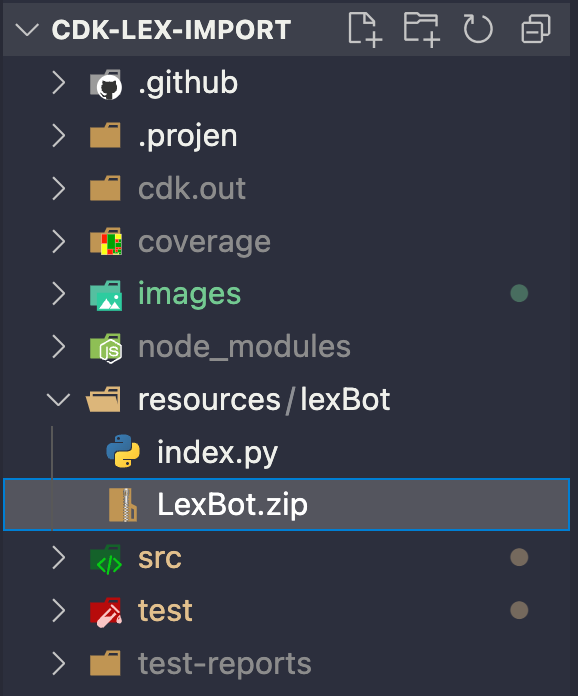Select the cdk.out folder name
578x696 pixels.
[192, 189]
